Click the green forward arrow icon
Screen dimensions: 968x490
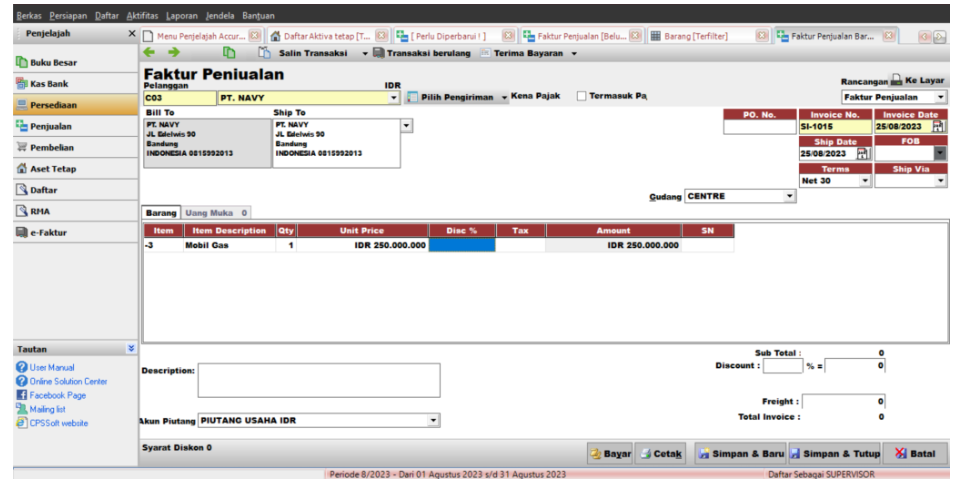[173, 52]
